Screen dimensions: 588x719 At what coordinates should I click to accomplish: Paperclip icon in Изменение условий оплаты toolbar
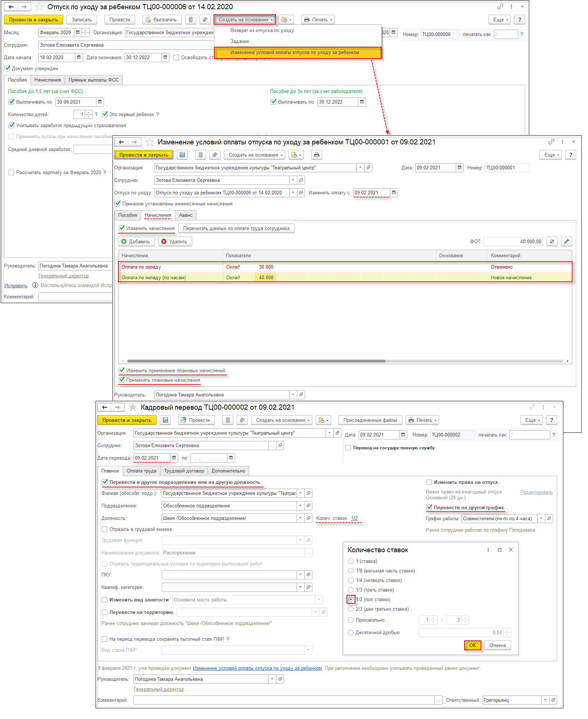(x=215, y=155)
